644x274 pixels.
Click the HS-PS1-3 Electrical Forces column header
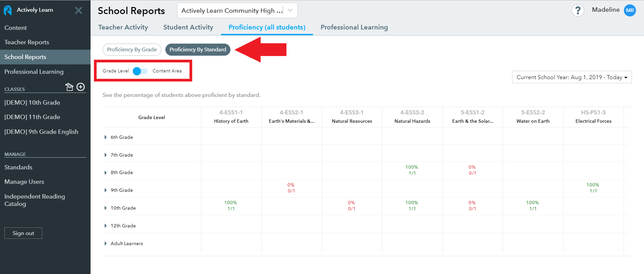tap(593, 117)
